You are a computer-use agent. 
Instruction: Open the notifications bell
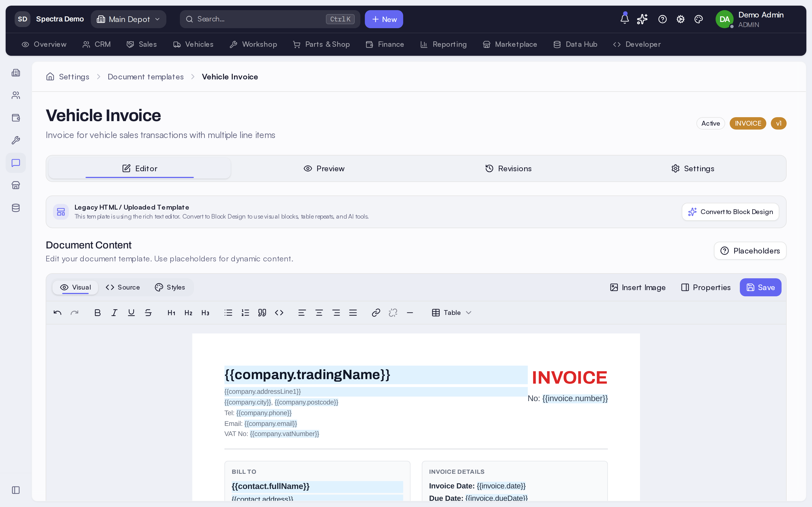625,19
